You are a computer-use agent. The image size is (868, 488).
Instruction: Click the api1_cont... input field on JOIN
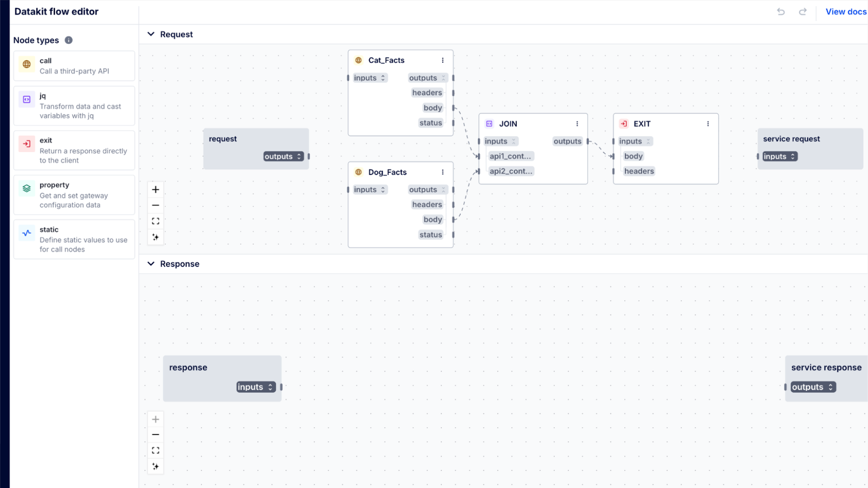tap(510, 156)
